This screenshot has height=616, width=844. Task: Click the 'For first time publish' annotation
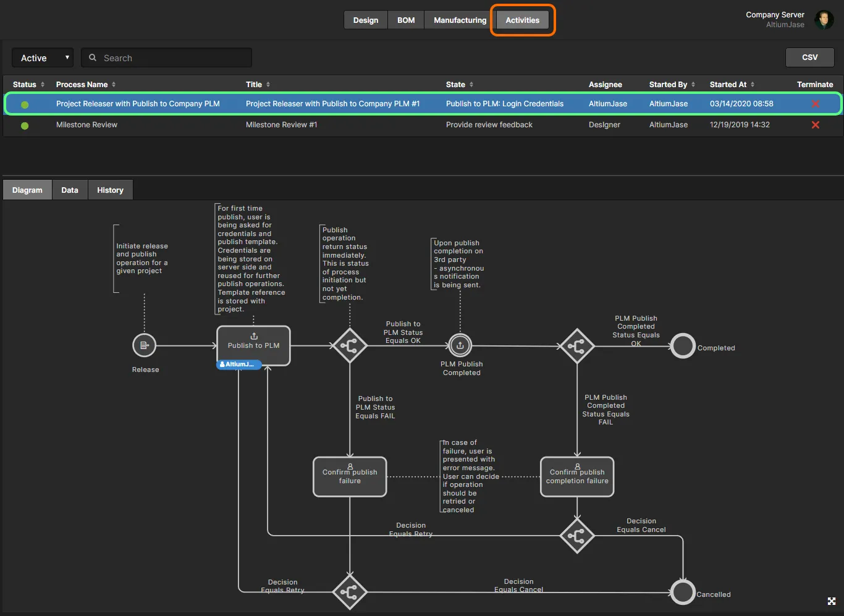pos(251,259)
